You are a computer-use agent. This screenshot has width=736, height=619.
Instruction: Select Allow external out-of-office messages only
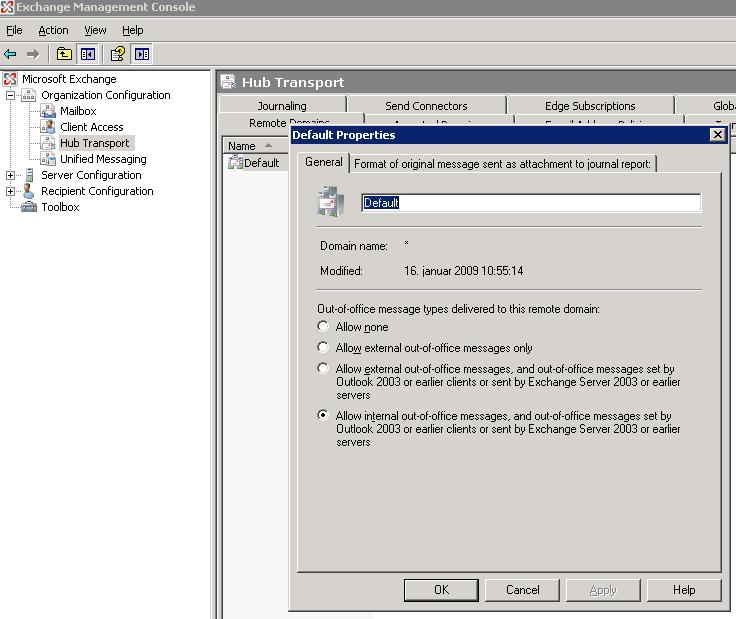pyautogui.click(x=323, y=347)
